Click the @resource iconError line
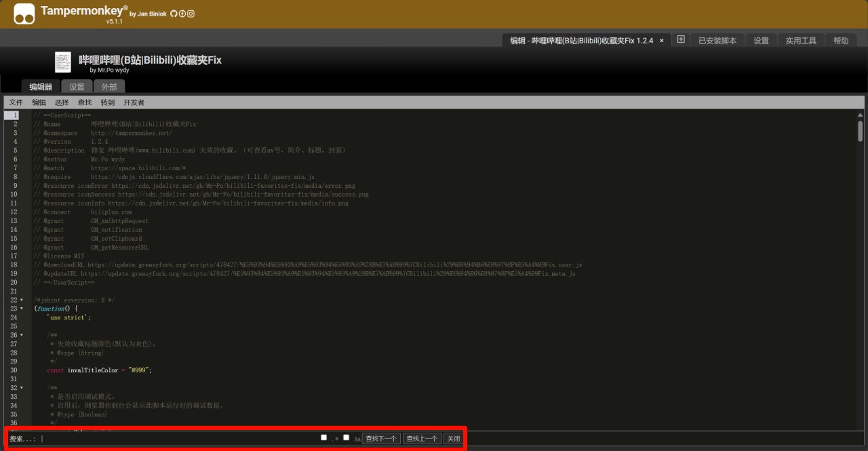This screenshot has width=868, height=451. 194,186
